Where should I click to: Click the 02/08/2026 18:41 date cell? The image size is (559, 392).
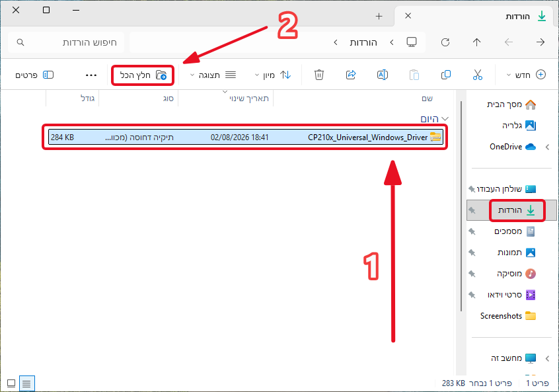240,137
